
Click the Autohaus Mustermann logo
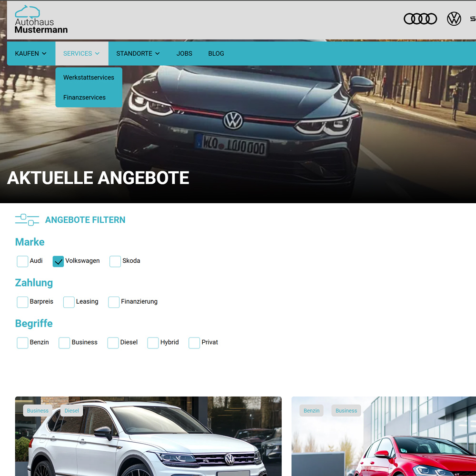coord(41,20)
